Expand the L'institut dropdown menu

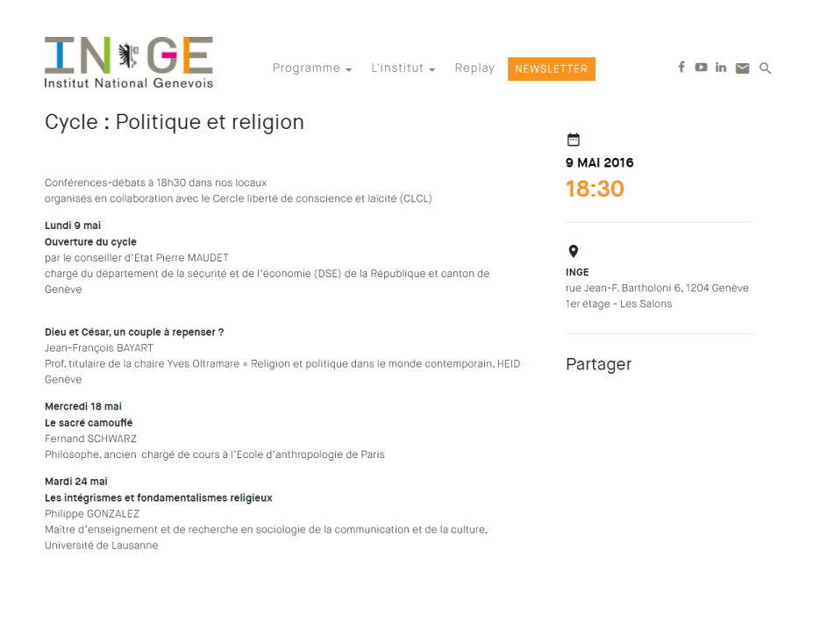tap(403, 68)
